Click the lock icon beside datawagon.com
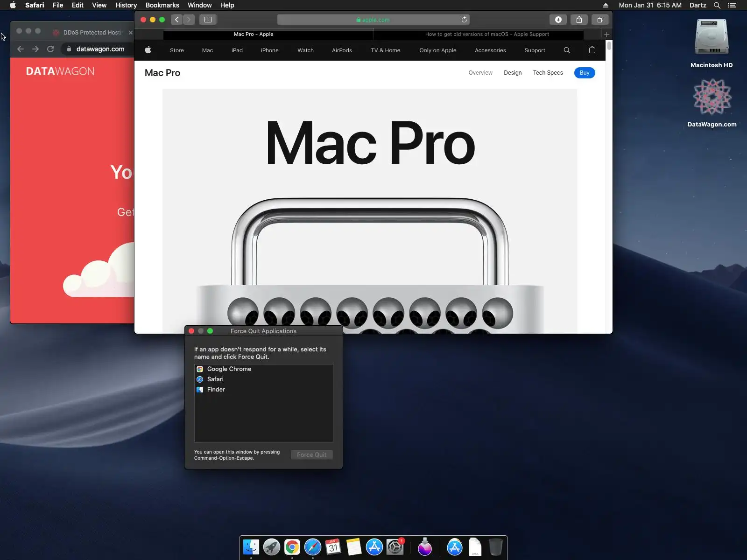This screenshot has height=560, width=747. pos(69,49)
